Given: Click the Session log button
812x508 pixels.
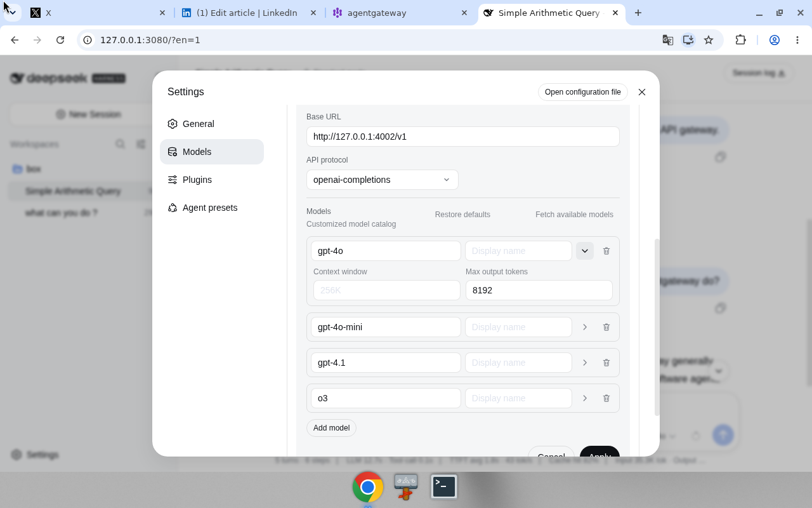Looking at the screenshot, I should coord(759,73).
